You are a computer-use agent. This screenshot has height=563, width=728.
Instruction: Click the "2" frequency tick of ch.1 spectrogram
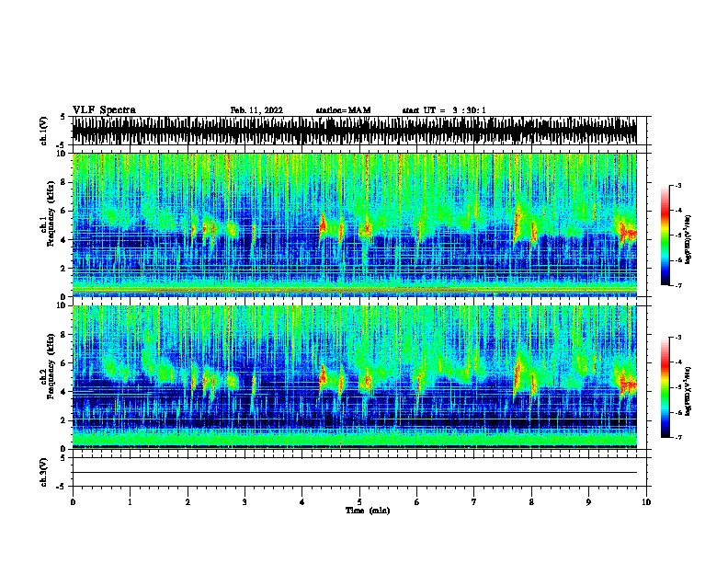coord(64,269)
